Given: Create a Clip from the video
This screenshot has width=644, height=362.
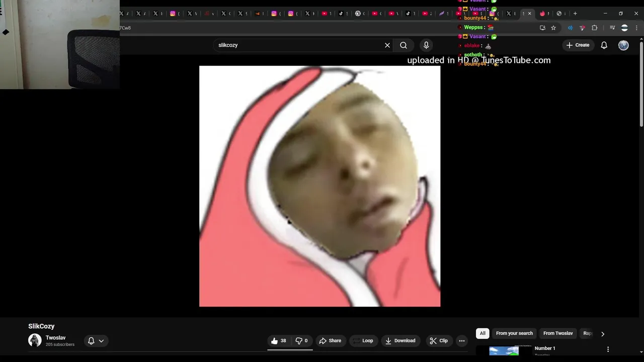Looking at the screenshot, I should click(438, 341).
